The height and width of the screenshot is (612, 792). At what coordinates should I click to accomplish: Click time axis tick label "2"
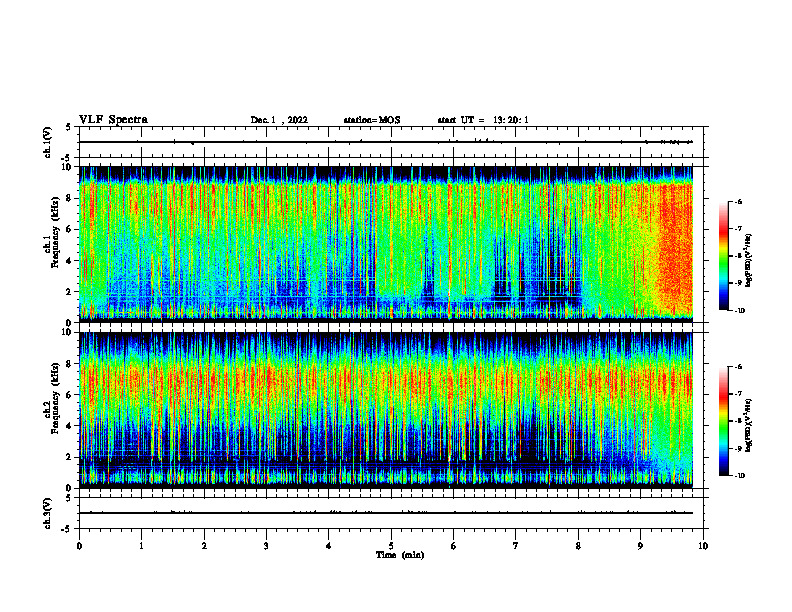[x=204, y=546]
